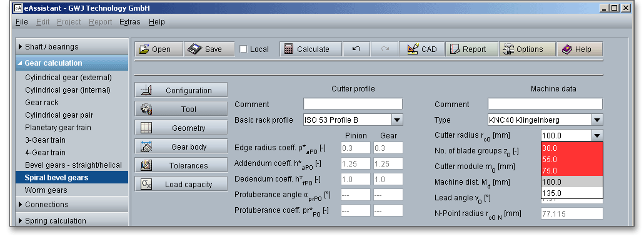Run the Calculate button with calculator icon
This screenshot has width=644, height=236.
click(311, 49)
